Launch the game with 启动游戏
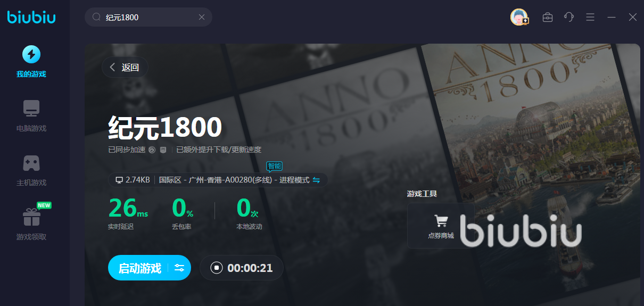The width and height of the screenshot is (644, 306). click(x=139, y=268)
